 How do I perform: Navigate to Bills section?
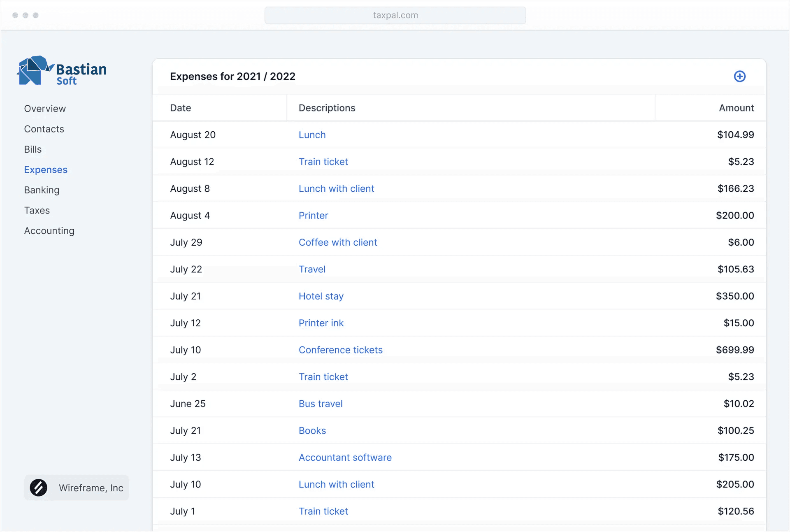point(33,149)
